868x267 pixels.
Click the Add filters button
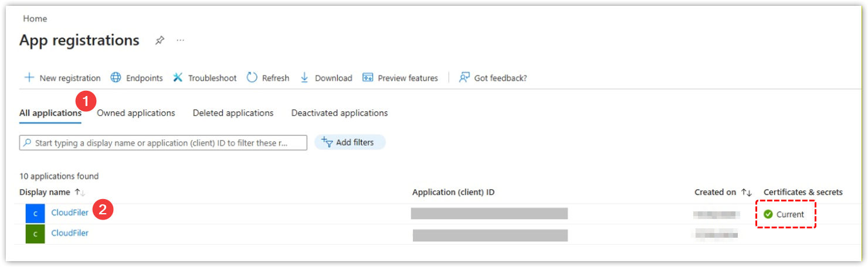pyautogui.click(x=350, y=142)
